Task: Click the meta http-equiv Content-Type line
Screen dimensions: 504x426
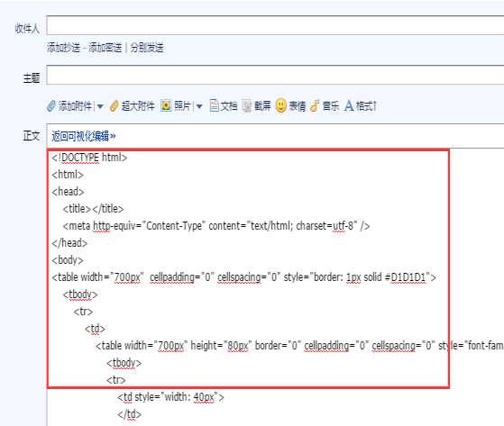Action: click(216, 226)
